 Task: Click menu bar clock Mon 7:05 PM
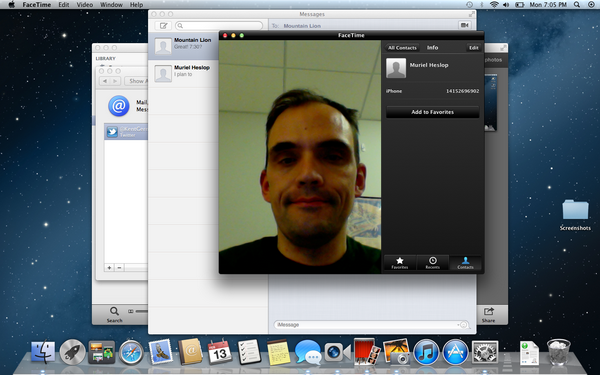click(x=548, y=5)
